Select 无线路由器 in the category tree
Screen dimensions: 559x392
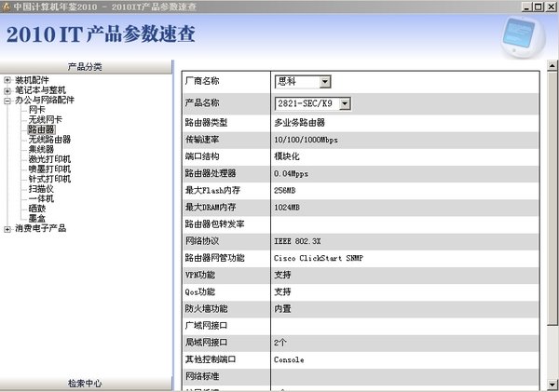point(49,140)
